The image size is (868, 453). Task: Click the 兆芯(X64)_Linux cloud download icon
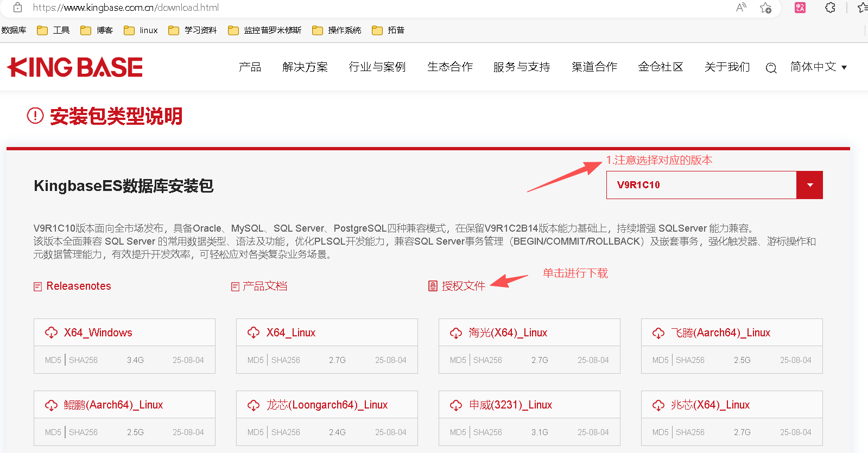coord(658,405)
